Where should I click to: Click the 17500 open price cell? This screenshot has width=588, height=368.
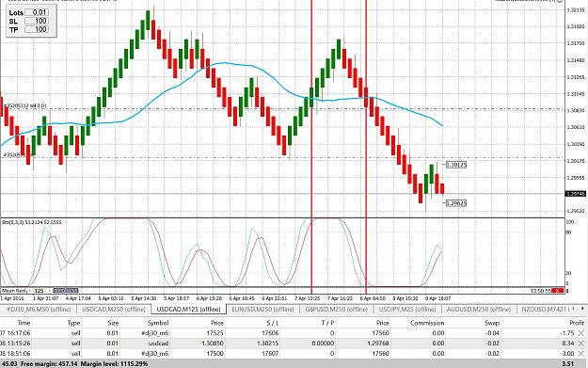point(215,353)
